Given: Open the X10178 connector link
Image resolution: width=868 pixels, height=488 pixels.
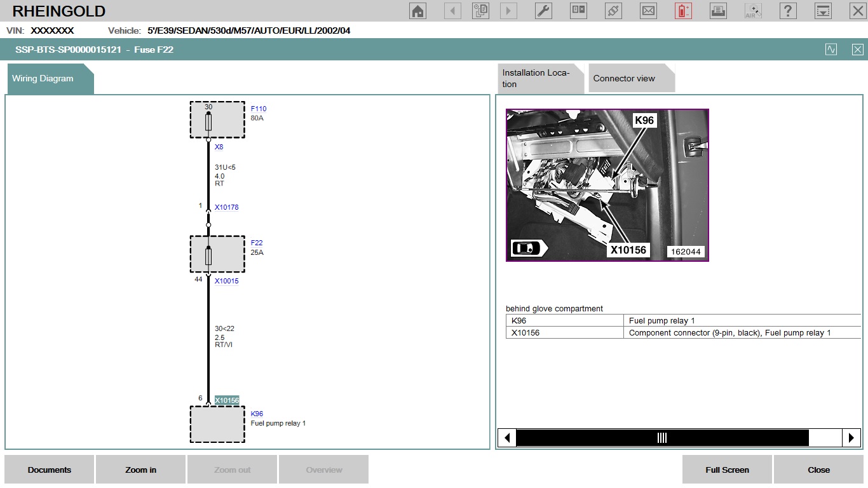Looking at the screenshot, I should pyautogui.click(x=226, y=207).
